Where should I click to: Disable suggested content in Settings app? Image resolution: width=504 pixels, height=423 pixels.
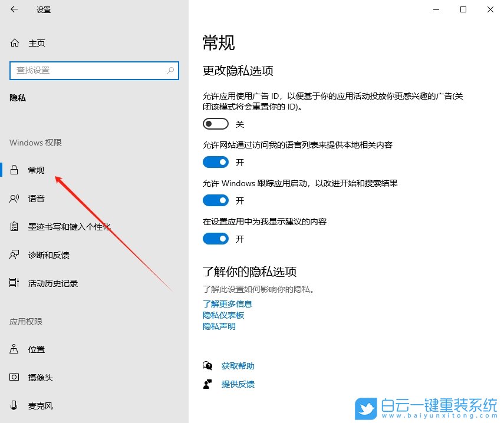coord(215,239)
